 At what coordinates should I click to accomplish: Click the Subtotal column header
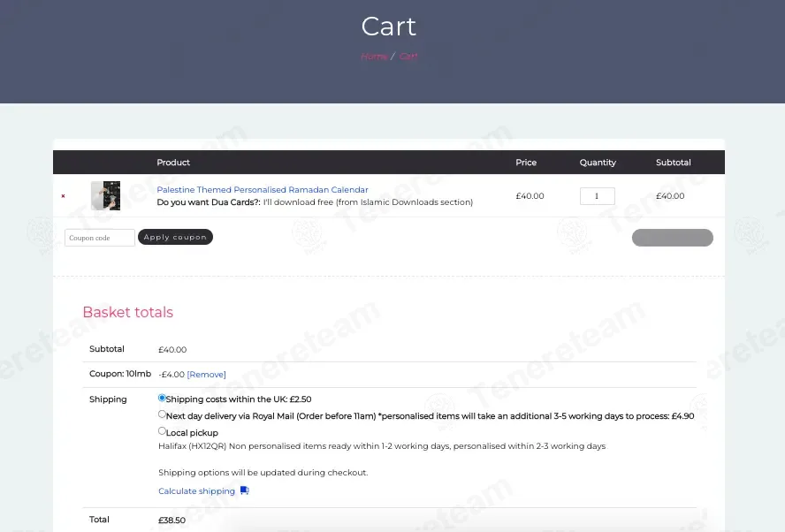(x=674, y=162)
